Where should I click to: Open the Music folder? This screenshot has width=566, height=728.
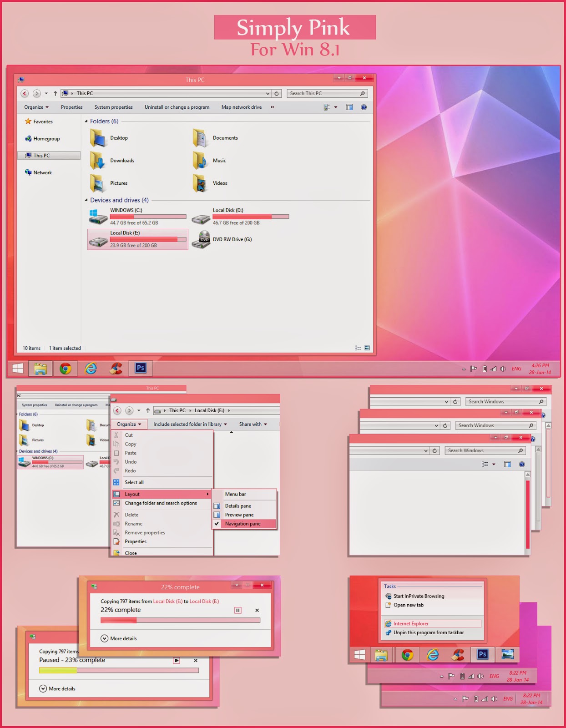(x=209, y=161)
